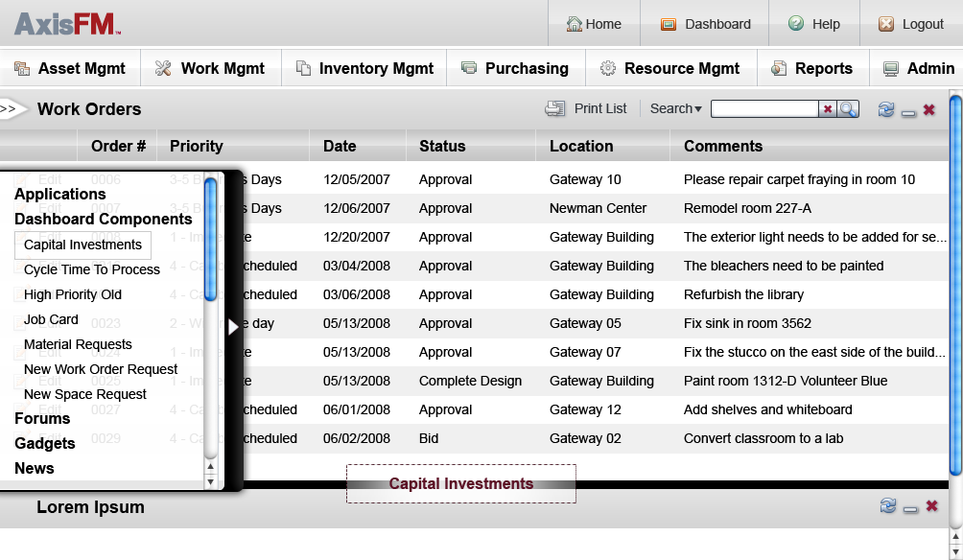Log out using the Logout button
The image size is (963, 560).
click(x=911, y=24)
